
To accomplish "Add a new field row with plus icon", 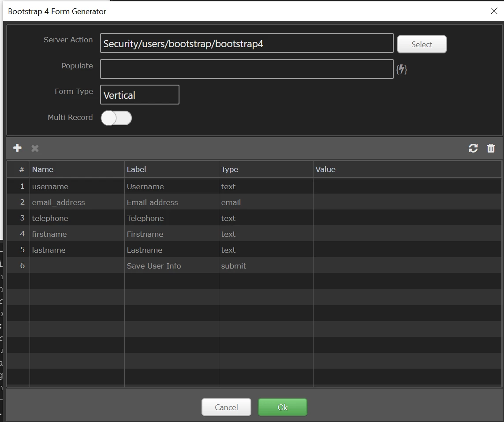I will click(17, 148).
